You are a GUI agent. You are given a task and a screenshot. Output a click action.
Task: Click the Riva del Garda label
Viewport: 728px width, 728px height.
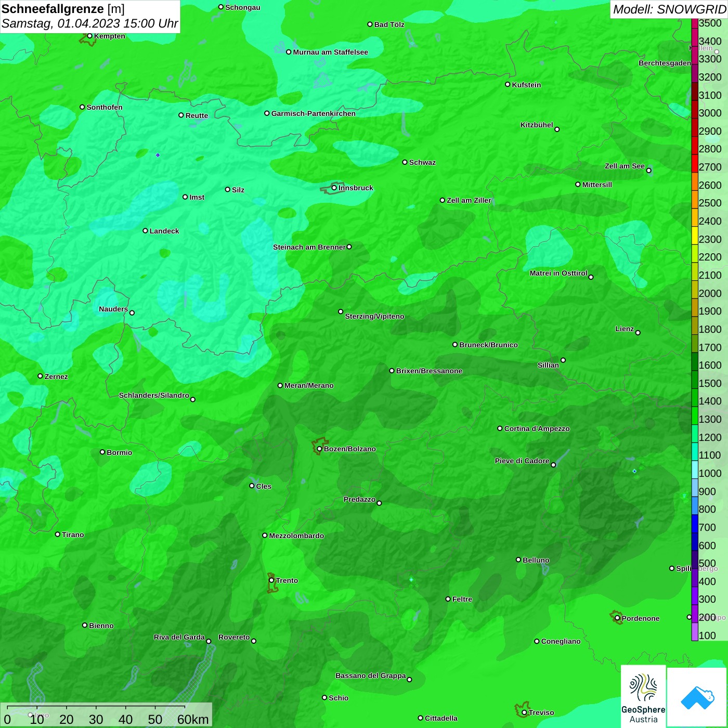pyautogui.click(x=179, y=637)
